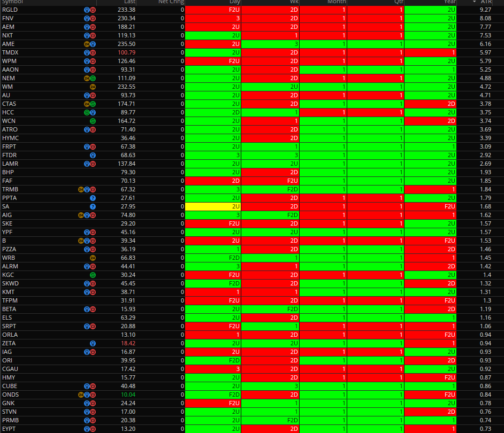Screen dimensions: 504x433
Task: Click the blue lightbulb icon beside ZETA
Action: (93, 343)
